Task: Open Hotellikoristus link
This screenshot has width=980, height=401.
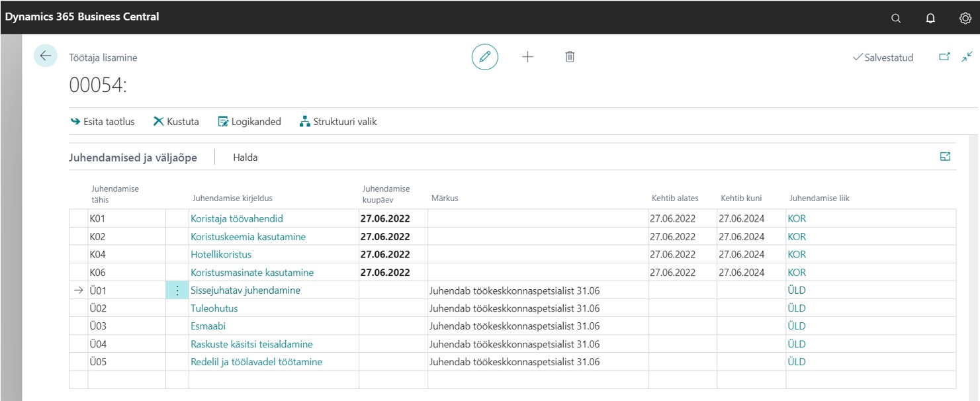Action: tap(221, 254)
